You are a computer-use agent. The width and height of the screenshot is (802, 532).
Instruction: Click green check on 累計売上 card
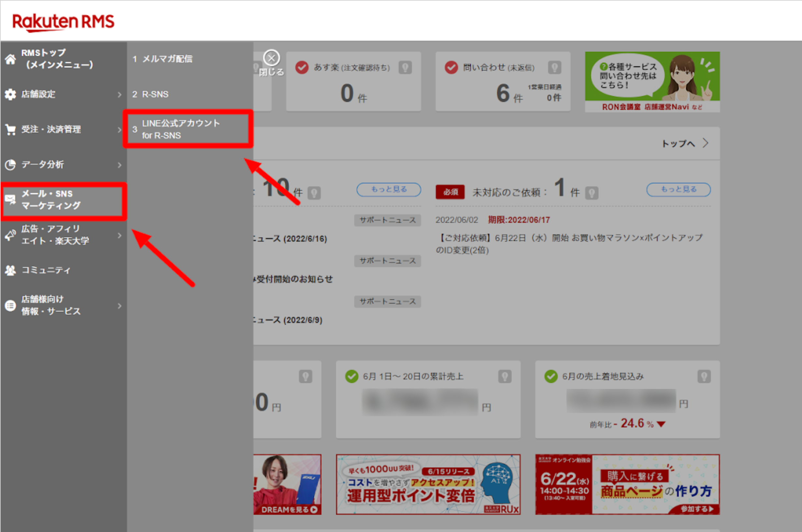pyautogui.click(x=352, y=376)
